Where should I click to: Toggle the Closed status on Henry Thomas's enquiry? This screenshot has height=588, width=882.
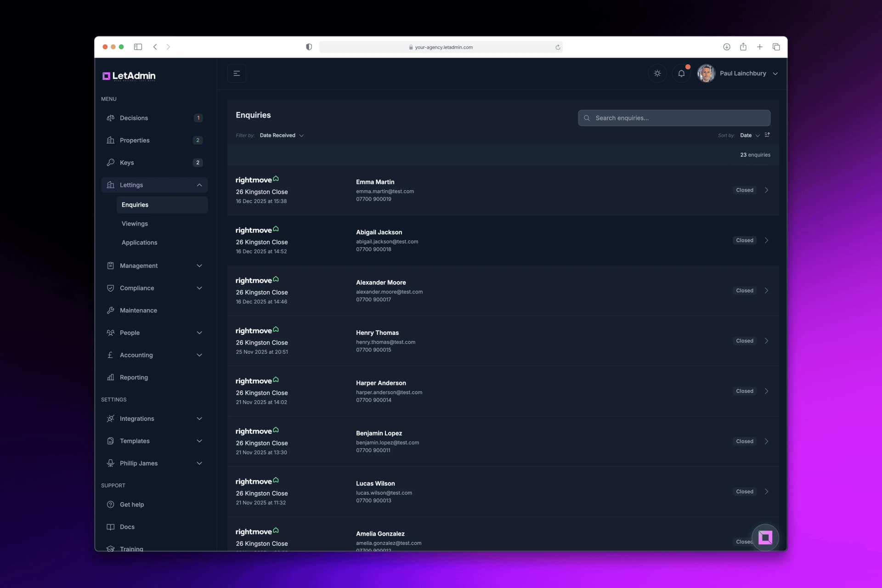(x=744, y=340)
